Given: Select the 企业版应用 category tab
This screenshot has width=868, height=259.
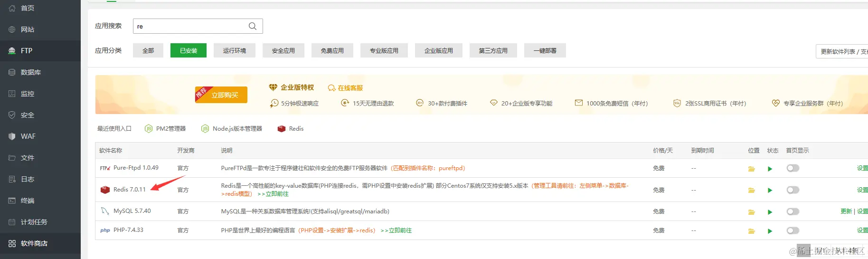Looking at the screenshot, I should [439, 50].
